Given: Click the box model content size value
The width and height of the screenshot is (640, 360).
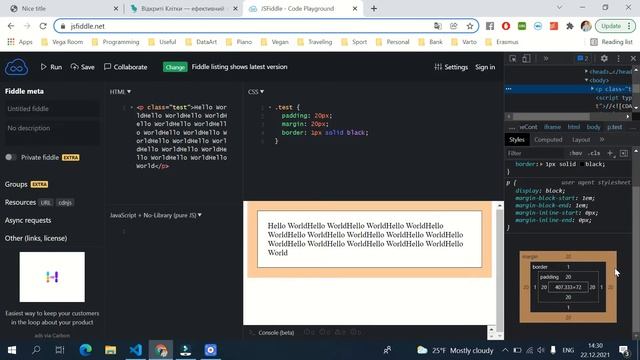Looking at the screenshot, I should (x=568, y=287).
